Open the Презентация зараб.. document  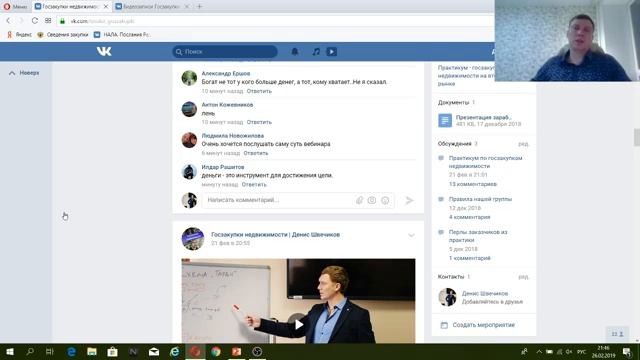[x=484, y=117]
